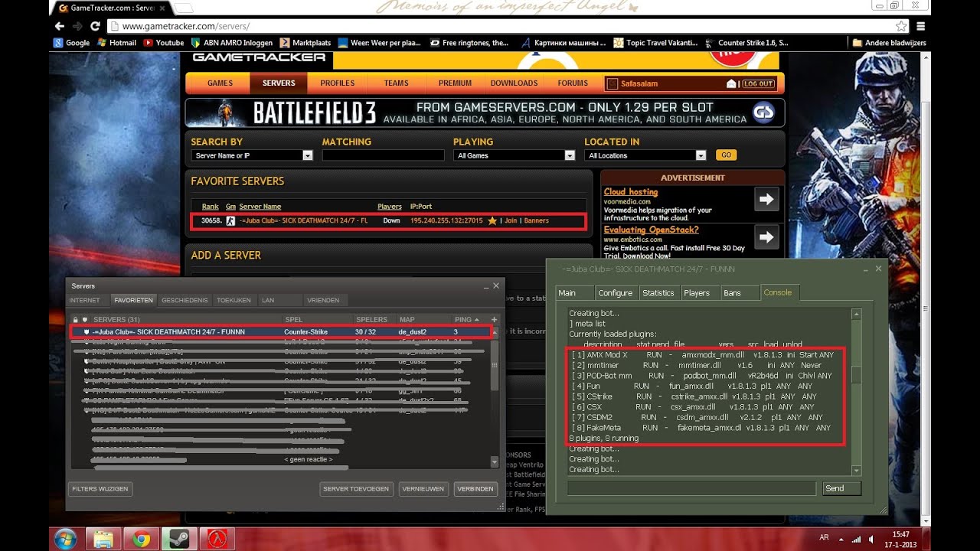Screen dimensions: 980x551
Task: Switch to GESCHIEDENIS tab in Servers window
Action: [x=185, y=300]
